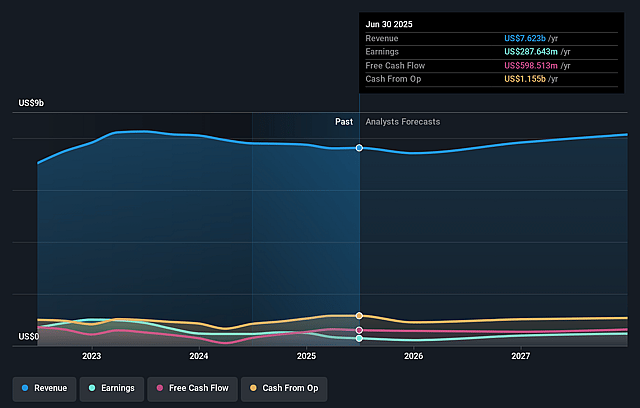Image resolution: width=640 pixels, height=408 pixels.
Task: Click the 2026 x-axis label
Action: pos(413,356)
